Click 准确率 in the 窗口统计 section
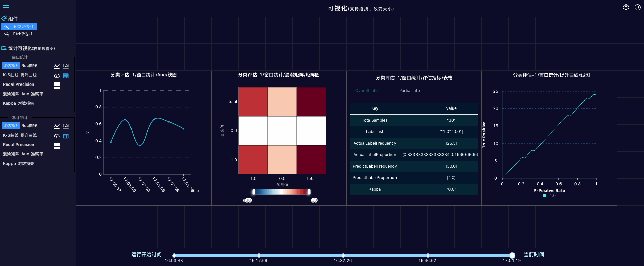The height and width of the screenshot is (266, 644). (37, 94)
